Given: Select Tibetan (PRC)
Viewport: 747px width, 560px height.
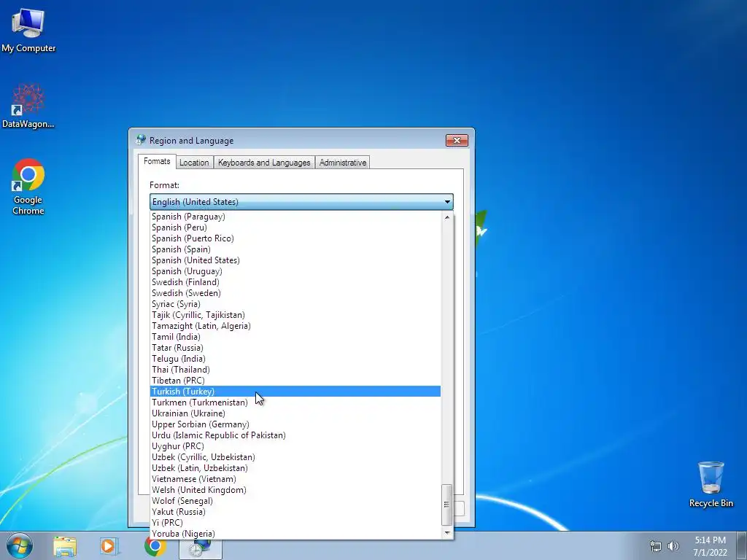Looking at the screenshot, I should 295,381.
